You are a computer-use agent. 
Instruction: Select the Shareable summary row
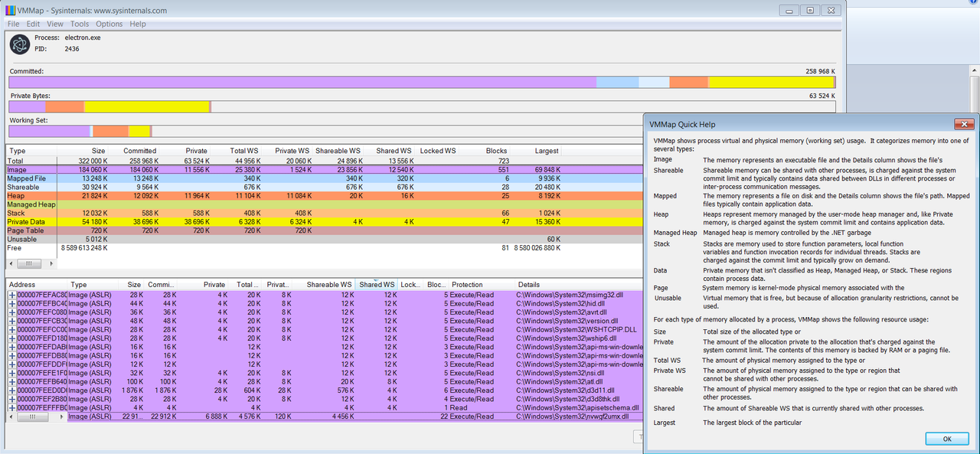pyautogui.click(x=324, y=187)
